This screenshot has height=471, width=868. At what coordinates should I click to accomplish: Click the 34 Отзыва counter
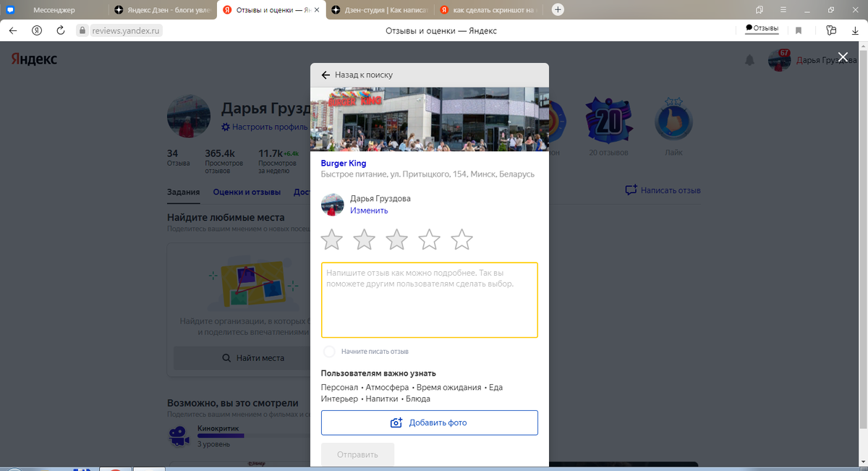[179, 158]
